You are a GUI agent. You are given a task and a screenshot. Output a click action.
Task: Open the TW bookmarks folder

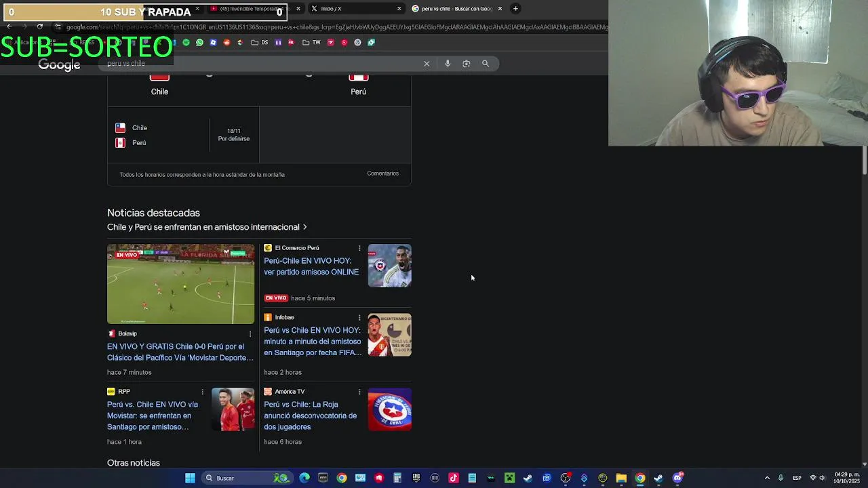(311, 42)
